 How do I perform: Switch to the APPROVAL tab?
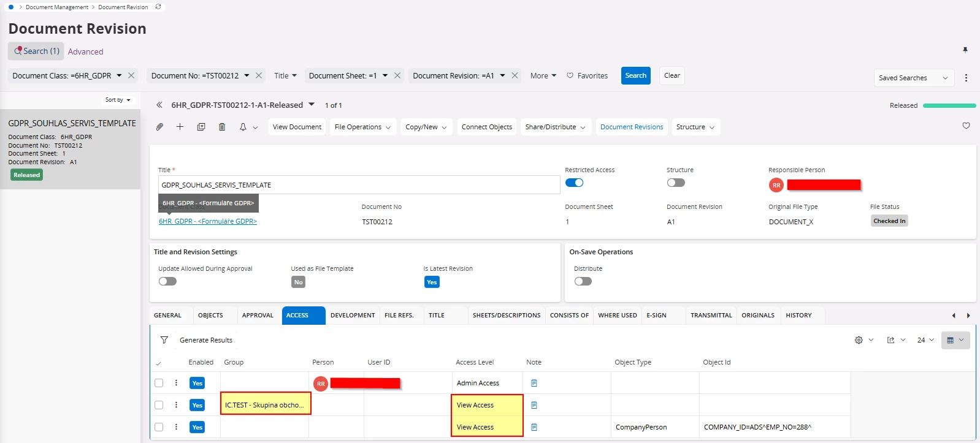[258, 315]
